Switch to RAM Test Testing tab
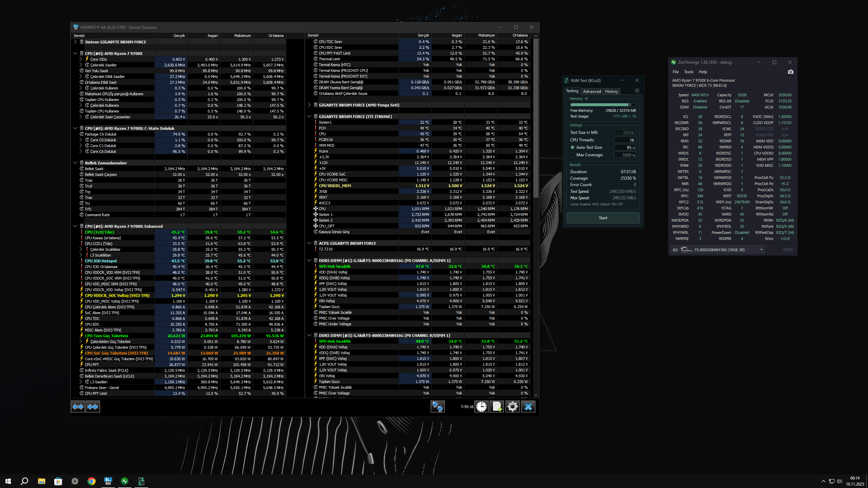The width and height of the screenshot is (868, 488). click(572, 91)
